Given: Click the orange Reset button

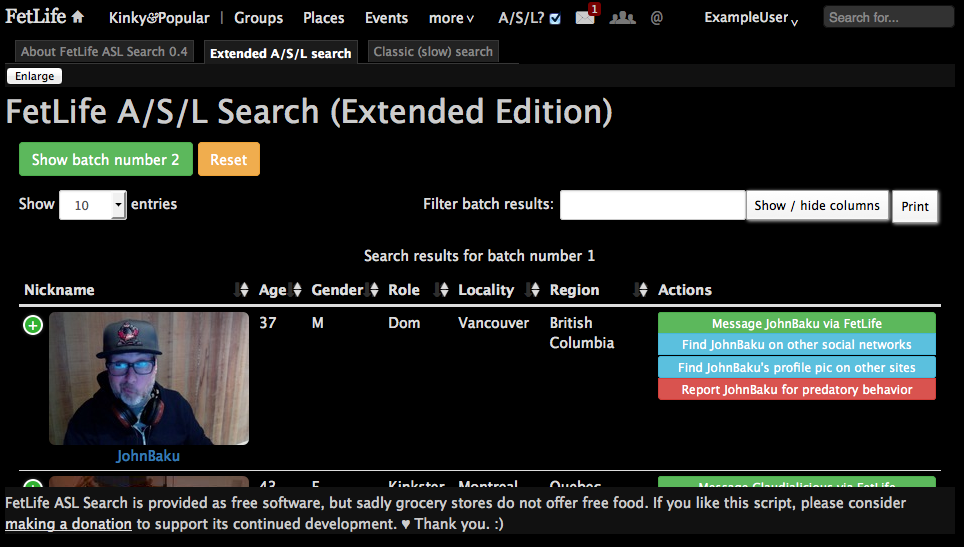Looking at the screenshot, I should (229, 159).
